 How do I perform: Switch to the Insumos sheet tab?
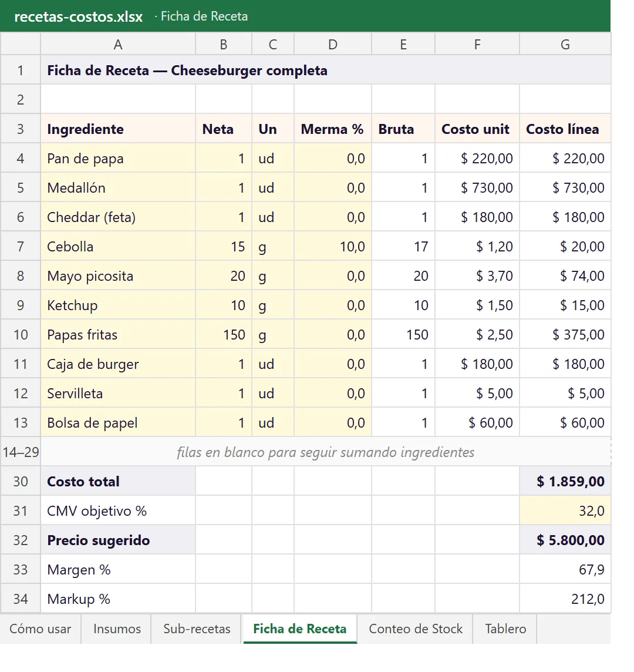pyautogui.click(x=116, y=629)
